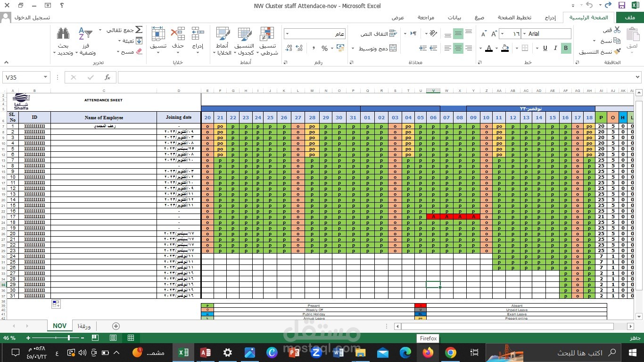Click the insert function fx icon

point(107,77)
